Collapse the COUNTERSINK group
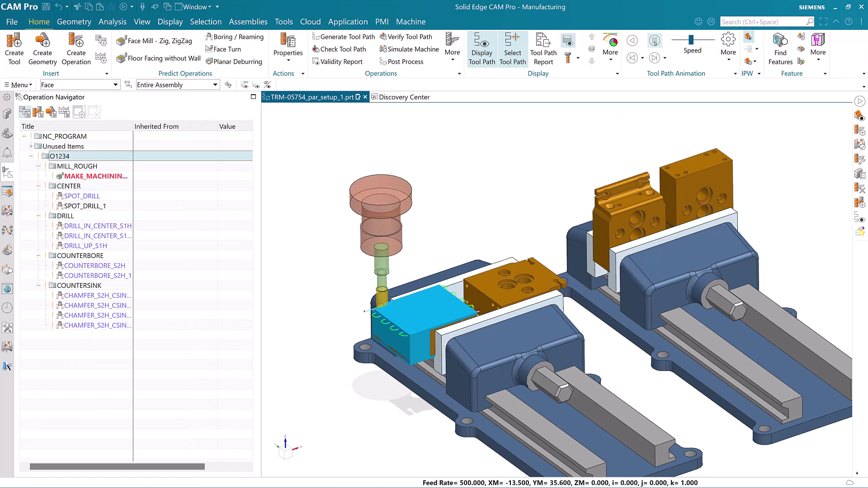Viewport: 868px width, 488px height. tap(38, 285)
